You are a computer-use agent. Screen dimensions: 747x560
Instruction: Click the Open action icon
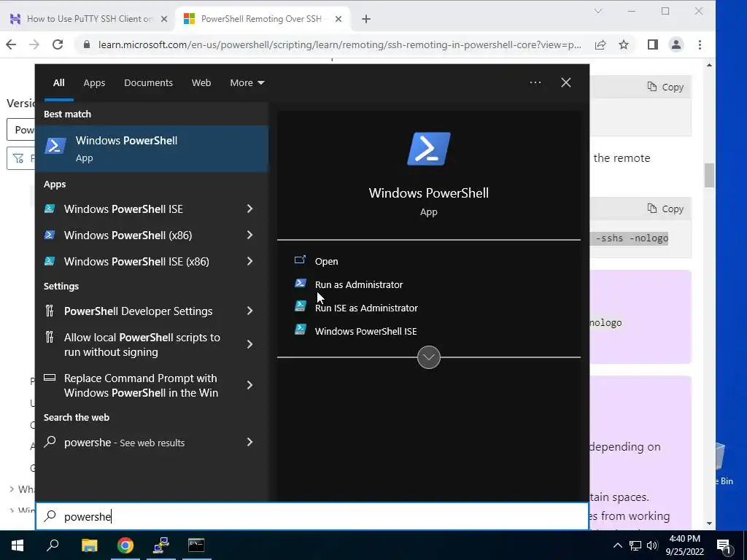300,260
